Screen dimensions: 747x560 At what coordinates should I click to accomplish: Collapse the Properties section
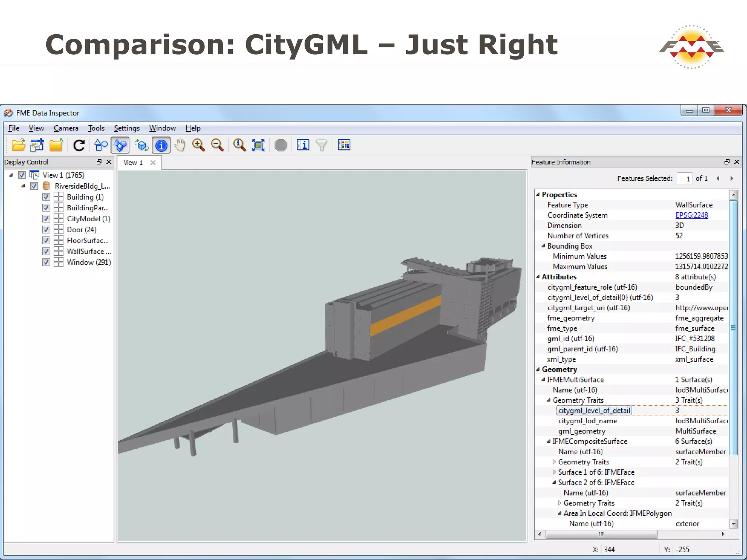[x=538, y=195]
